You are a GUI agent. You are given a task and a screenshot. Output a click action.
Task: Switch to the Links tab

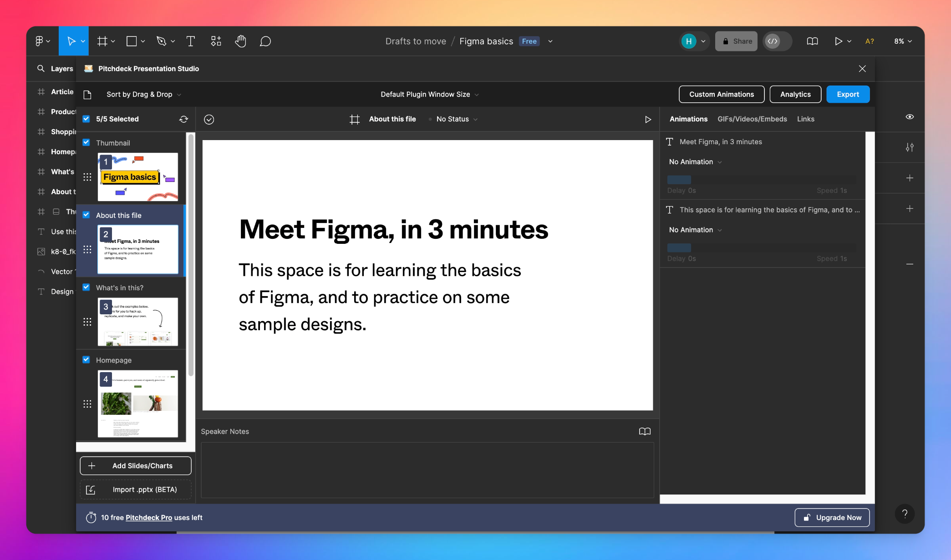tap(805, 119)
